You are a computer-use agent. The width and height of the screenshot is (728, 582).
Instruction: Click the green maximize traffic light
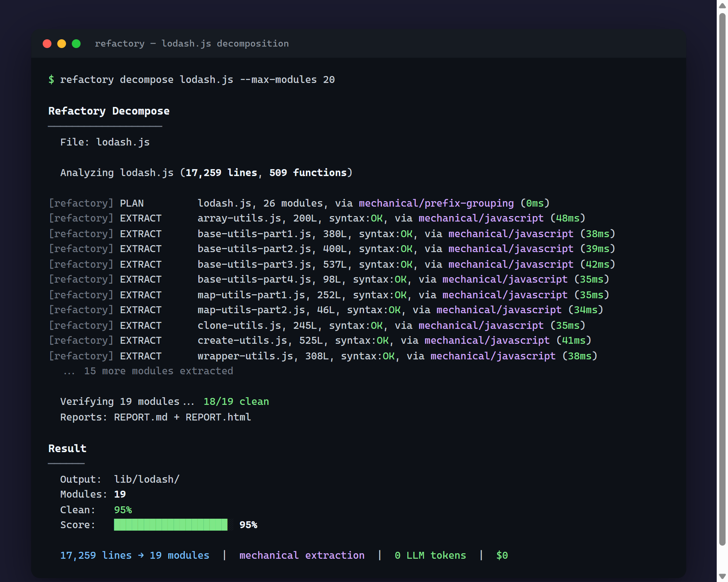coord(76,44)
